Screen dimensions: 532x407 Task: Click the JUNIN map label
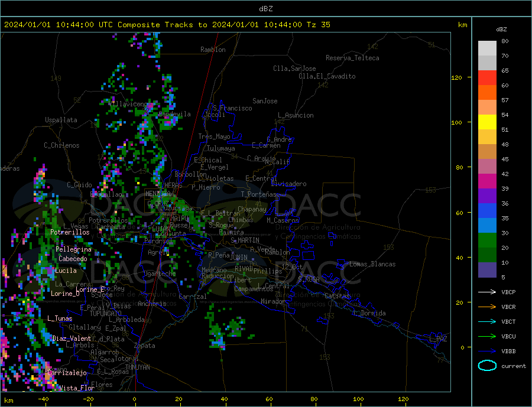pos(239,258)
